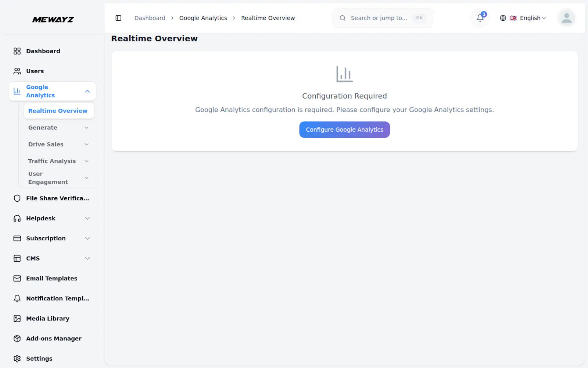The width and height of the screenshot is (588, 368).
Task: Open Settings in the sidebar
Action: pyautogui.click(x=52, y=358)
